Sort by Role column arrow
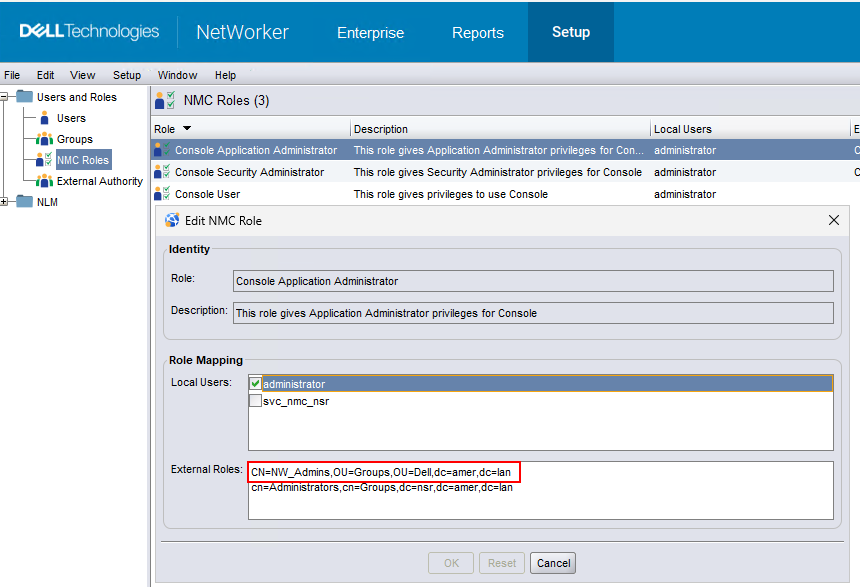Screen dimensions: 860x587 click(x=187, y=128)
